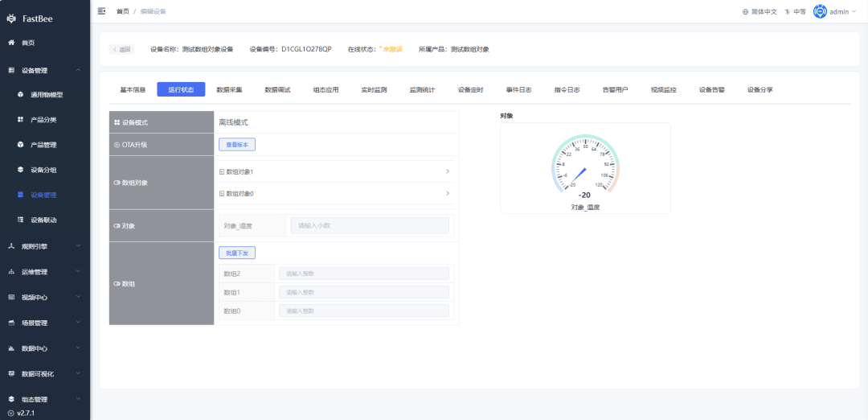Click the 数组2 integer input field
The image size is (868, 420).
364,274
